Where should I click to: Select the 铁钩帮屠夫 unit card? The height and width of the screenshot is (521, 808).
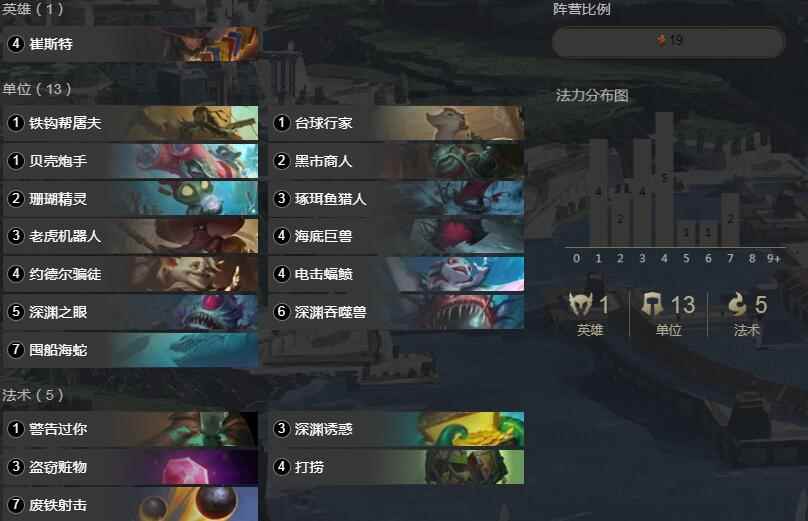click(x=130, y=123)
